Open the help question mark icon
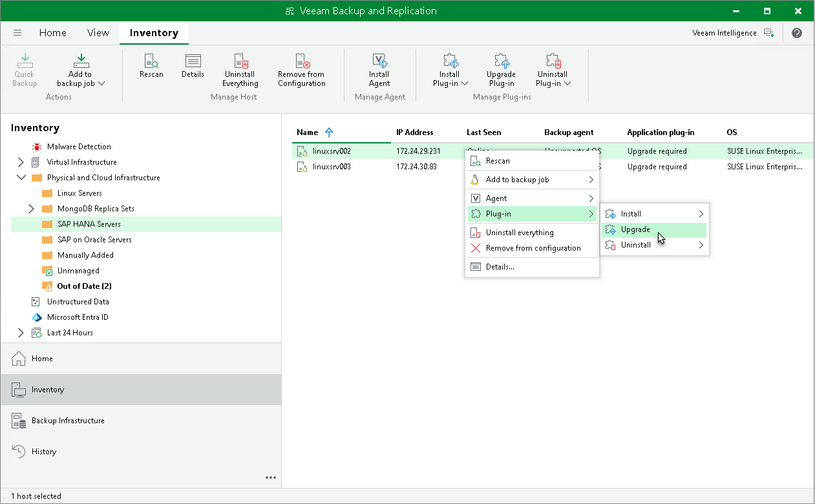 point(797,33)
